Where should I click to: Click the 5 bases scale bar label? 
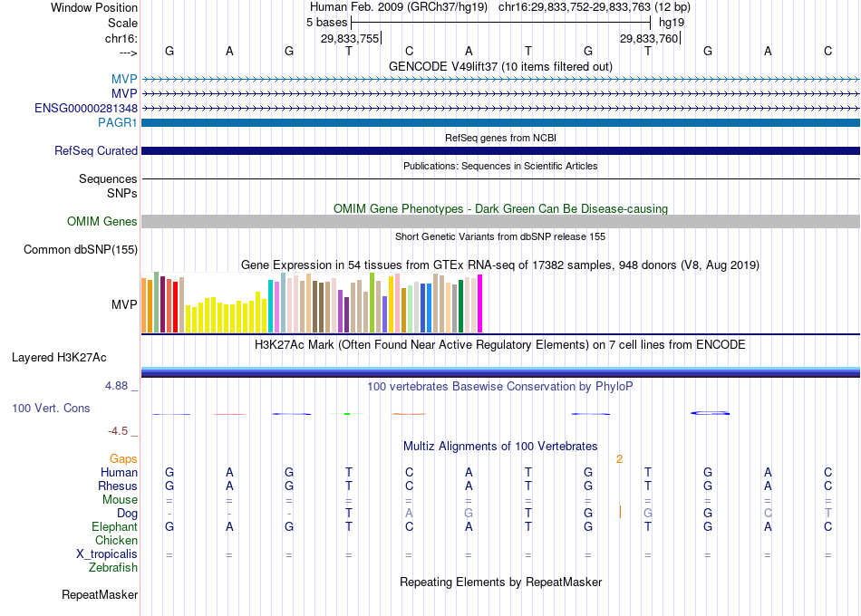click(x=326, y=23)
